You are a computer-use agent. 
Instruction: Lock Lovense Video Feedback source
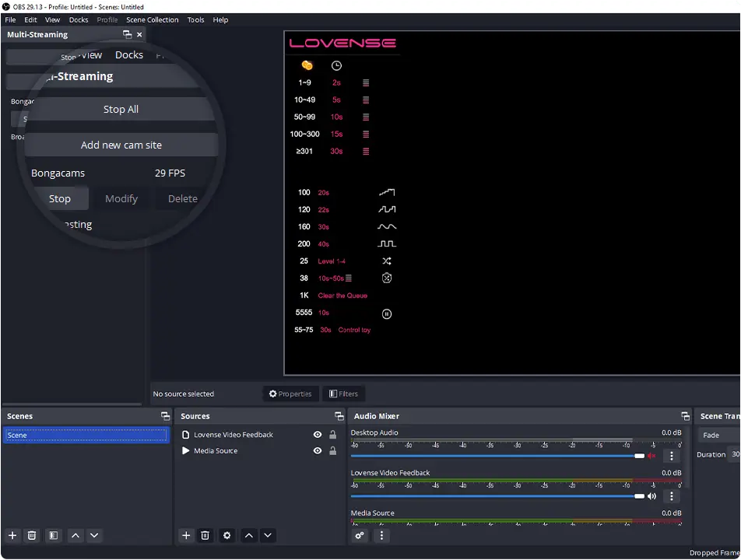click(332, 435)
